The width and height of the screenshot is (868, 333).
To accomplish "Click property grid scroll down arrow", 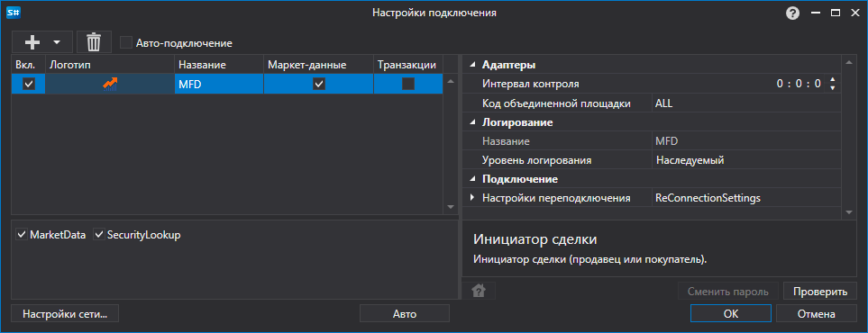I will pos(849,211).
